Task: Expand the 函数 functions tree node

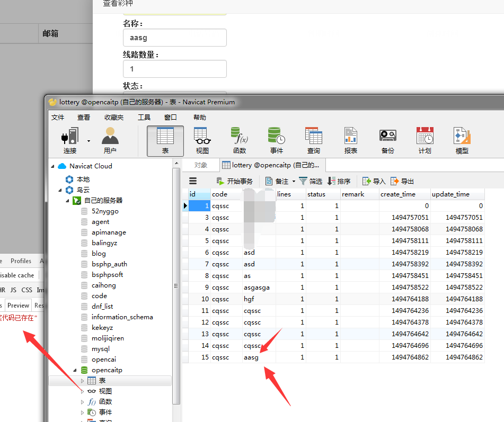Action: [82, 402]
